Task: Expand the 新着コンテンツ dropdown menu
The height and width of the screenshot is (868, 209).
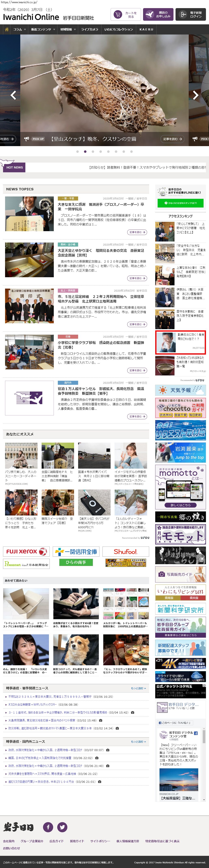Action: (x=43, y=29)
